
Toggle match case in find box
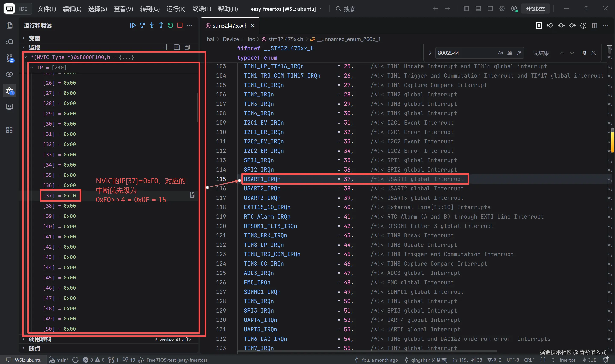(x=500, y=53)
